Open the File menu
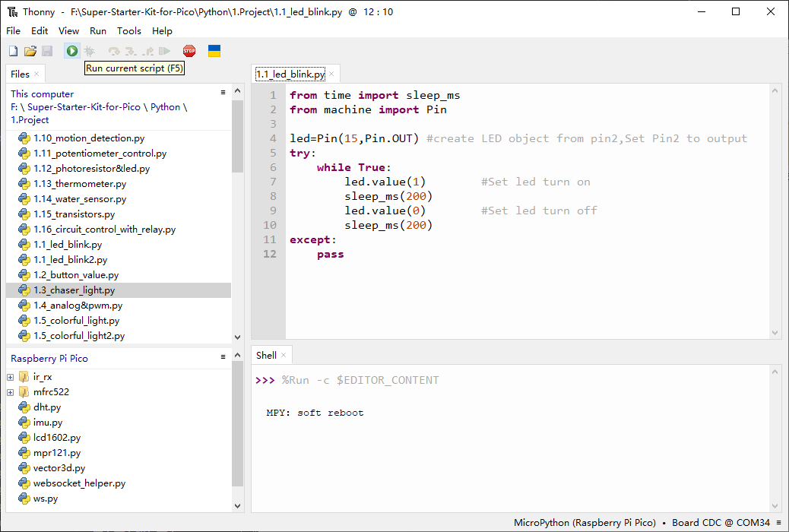Viewport: 789px width, 532px height. click(x=13, y=30)
